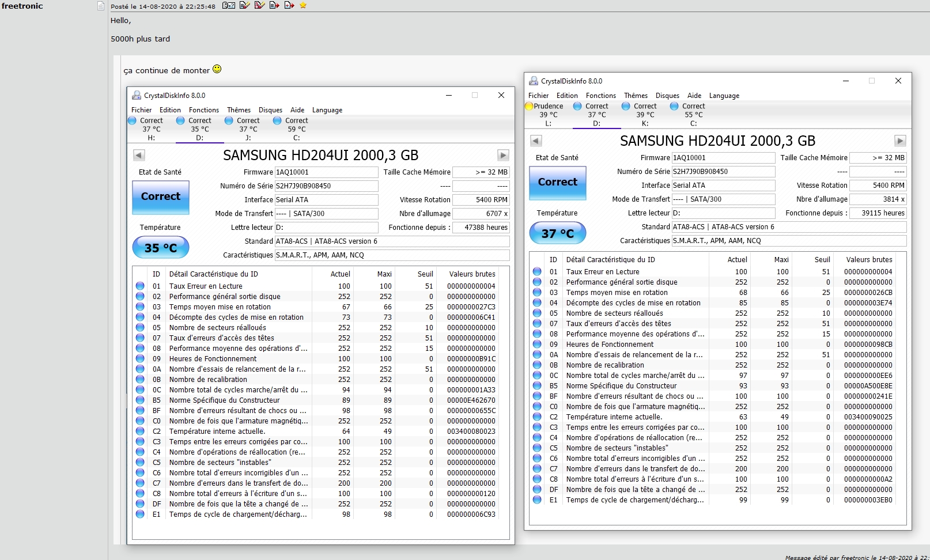Click the status orb for attribute 0C in right window
The width and height of the screenshot is (930, 560).
(537, 375)
